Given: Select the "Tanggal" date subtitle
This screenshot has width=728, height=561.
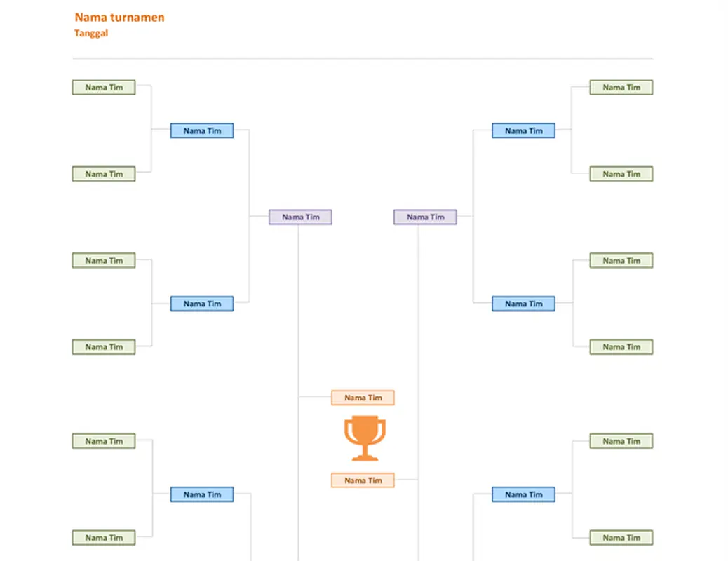Looking at the screenshot, I should pyautogui.click(x=91, y=33).
